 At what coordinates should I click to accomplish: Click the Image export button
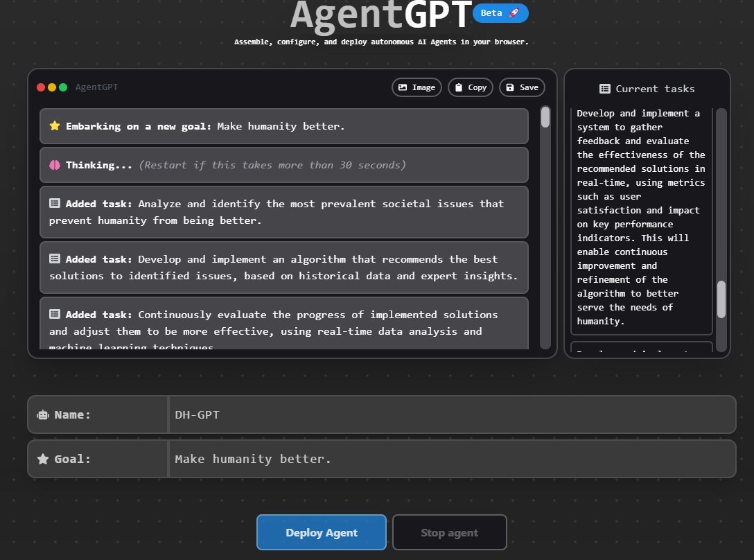click(x=417, y=87)
